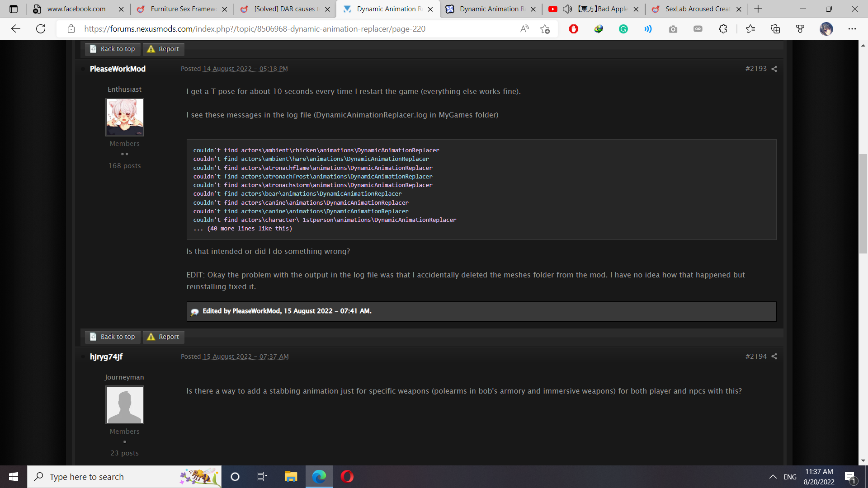Open the IDM extension icon
This screenshot has width=868, height=488.
[x=599, y=29]
